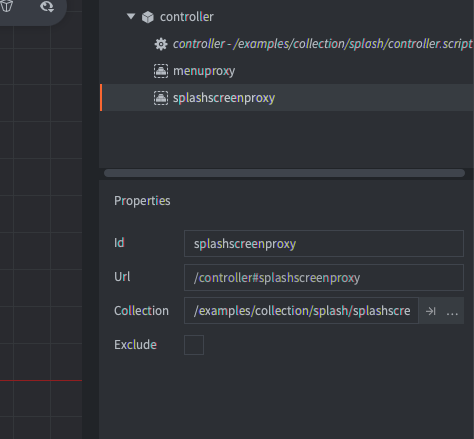Viewport: 474px width, 439px height.
Task: Click the gear icon for controller.script
Action: 161,44
